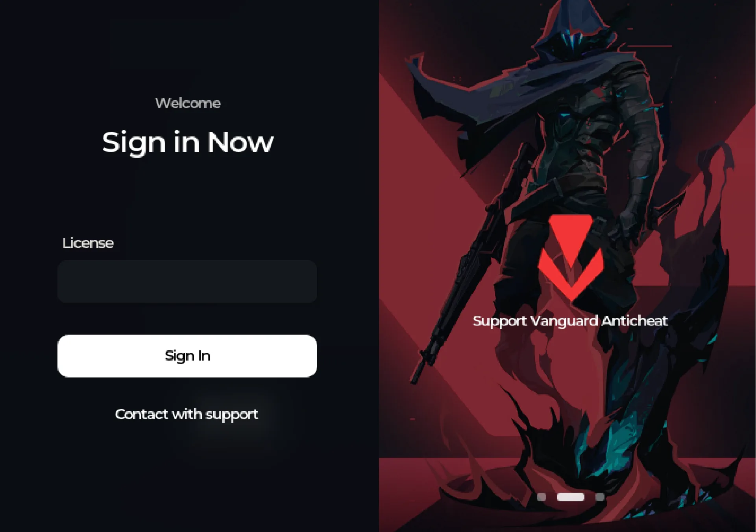This screenshot has width=756, height=532.
Task: Click inside the License key input field
Action: pyautogui.click(x=187, y=282)
